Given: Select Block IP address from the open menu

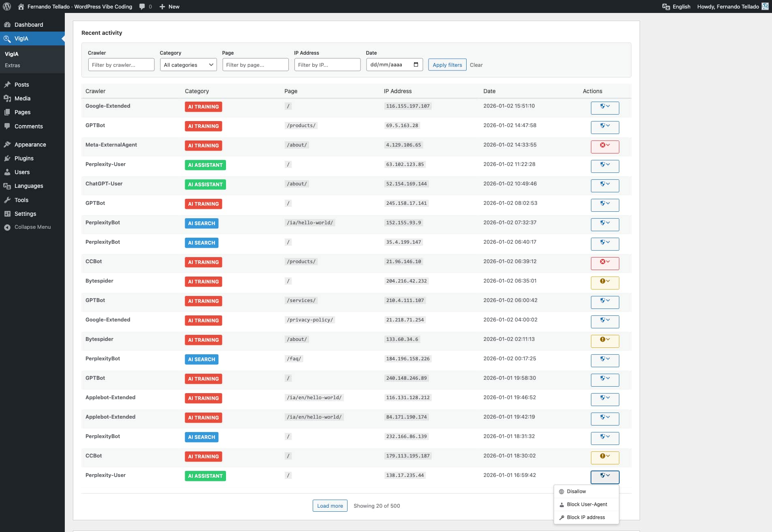Looking at the screenshot, I should [585, 517].
